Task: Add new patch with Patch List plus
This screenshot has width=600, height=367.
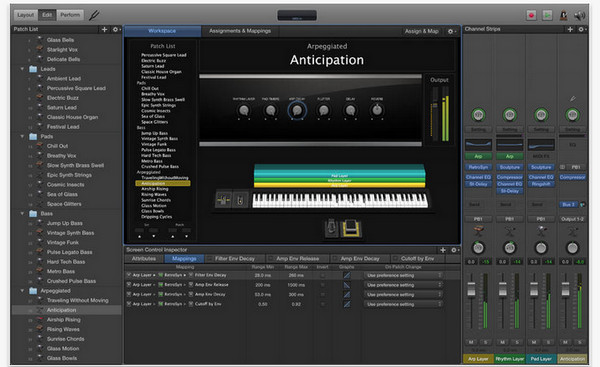Action: tap(104, 29)
